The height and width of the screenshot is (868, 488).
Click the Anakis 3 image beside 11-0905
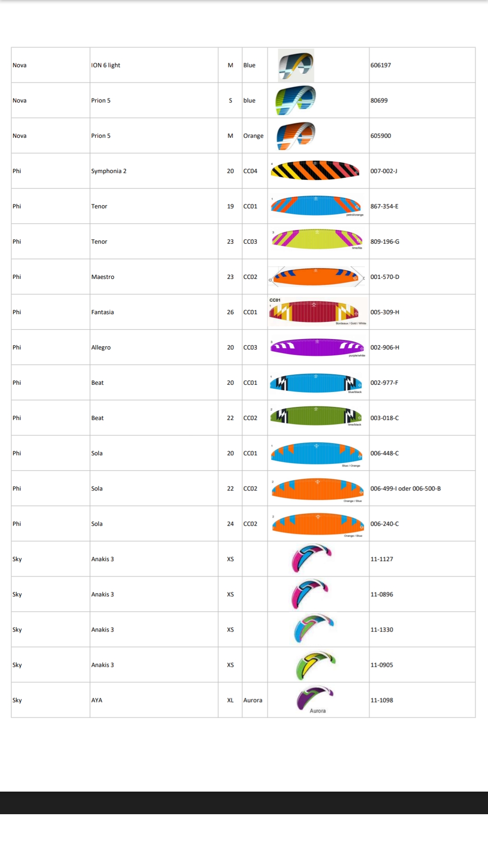pos(315,665)
